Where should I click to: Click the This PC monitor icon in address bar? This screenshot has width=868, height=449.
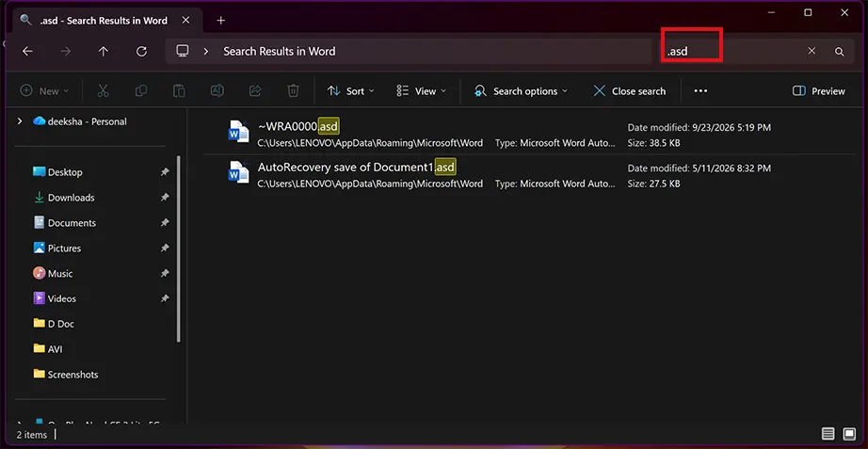coord(182,51)
